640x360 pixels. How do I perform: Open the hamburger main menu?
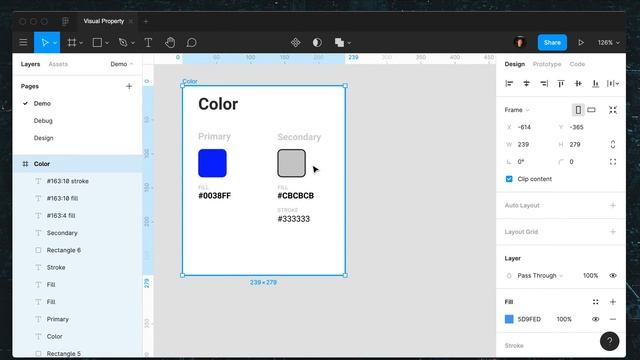click(23, 42)
